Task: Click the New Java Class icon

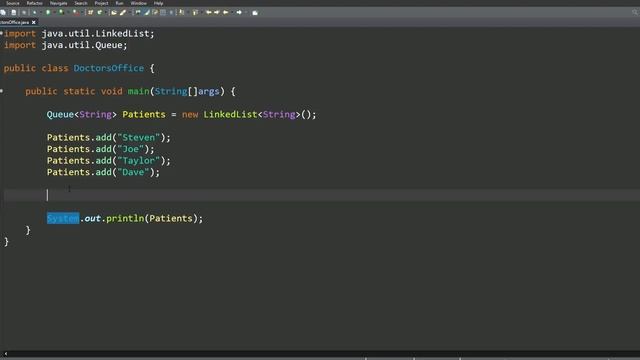Action: point(100,13)
